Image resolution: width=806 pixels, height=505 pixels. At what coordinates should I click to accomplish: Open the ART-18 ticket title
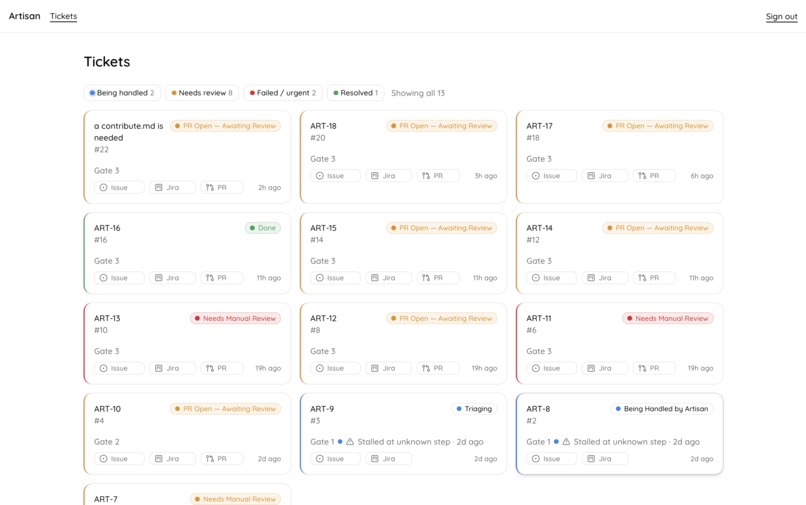(x=323, y=126)
